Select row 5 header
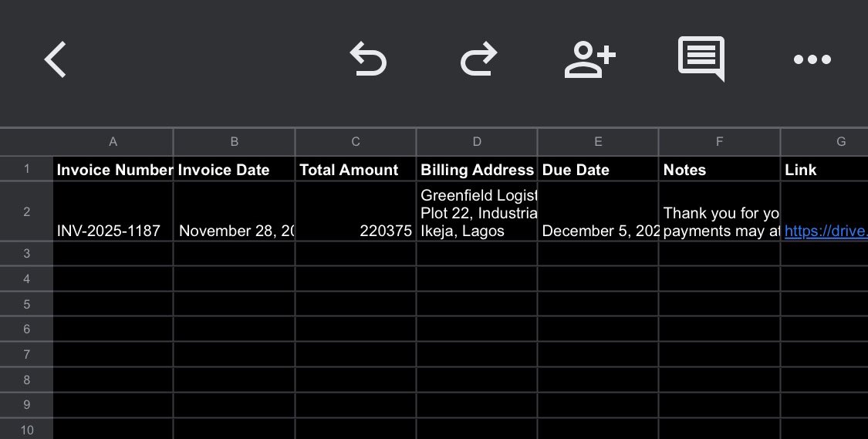Image resolution: width=868 pixels, height=439 pixels. (26, 305)
